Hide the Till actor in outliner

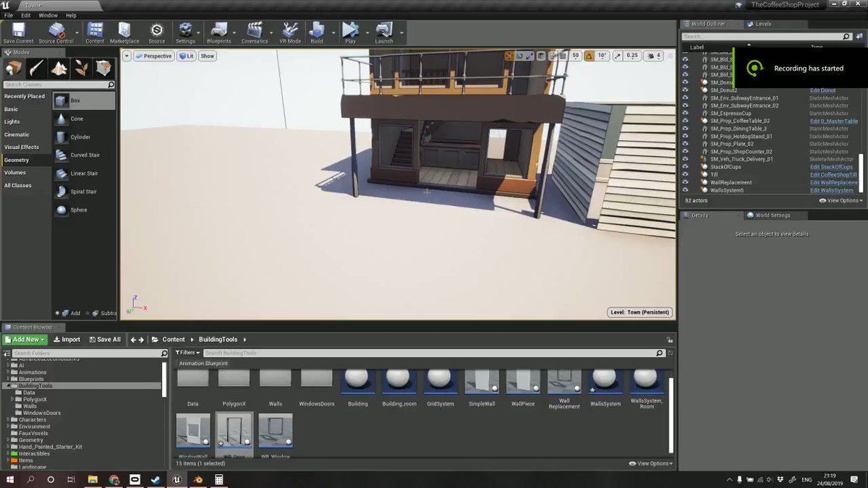click(686, 174)
